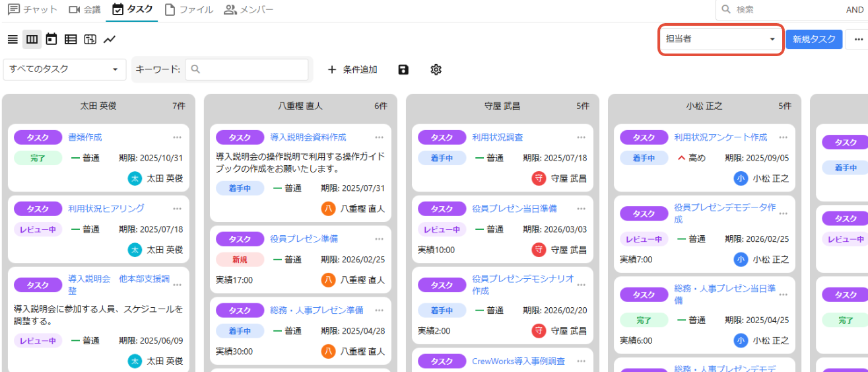Open the 利用状況ヒアリング task link
The width and height of the screenshot is (868, 372).
pyautogui.click(x=106, y=209)
